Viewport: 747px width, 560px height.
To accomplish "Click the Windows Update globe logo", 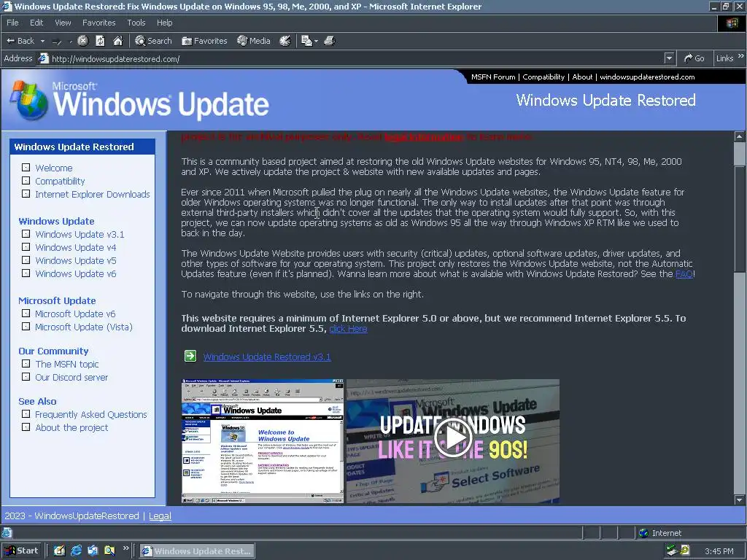I will pos(29,100).
